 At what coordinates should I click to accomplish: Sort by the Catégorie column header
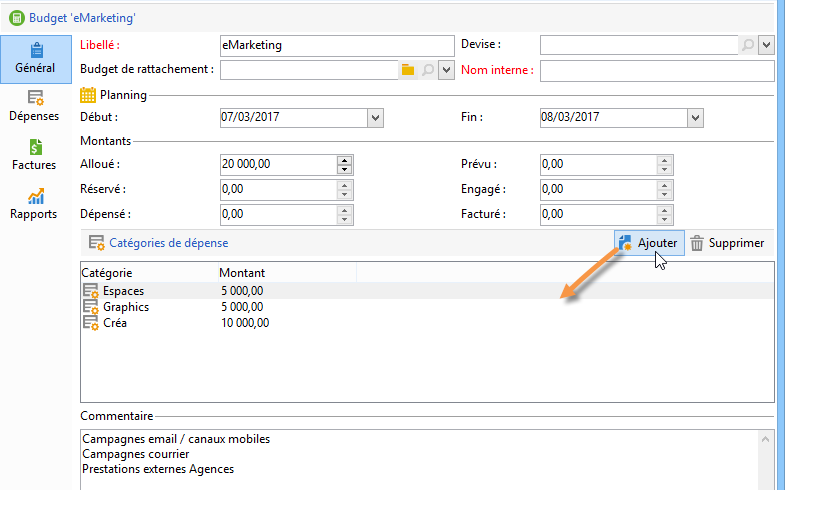(149, 273)
